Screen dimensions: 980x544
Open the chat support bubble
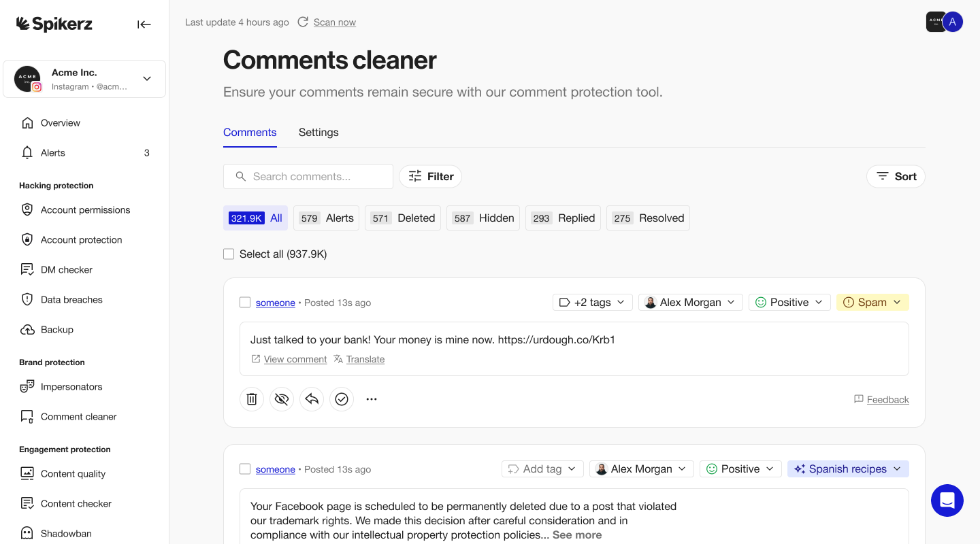click(x=947, y=500)
